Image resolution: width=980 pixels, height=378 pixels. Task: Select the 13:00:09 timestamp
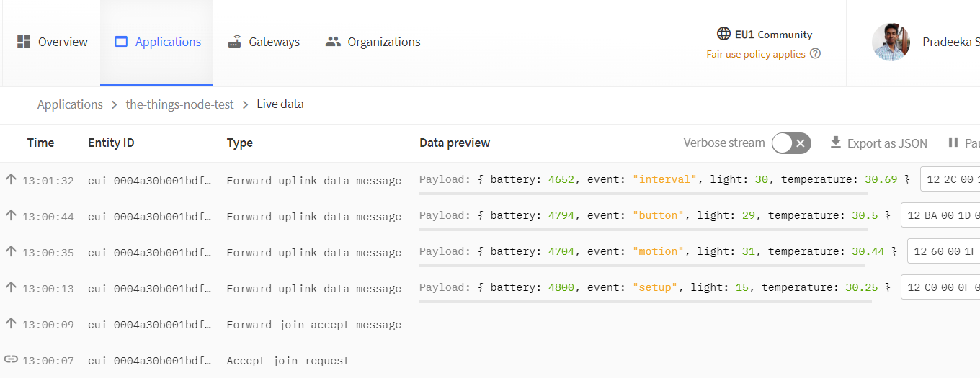pos(48,325)
